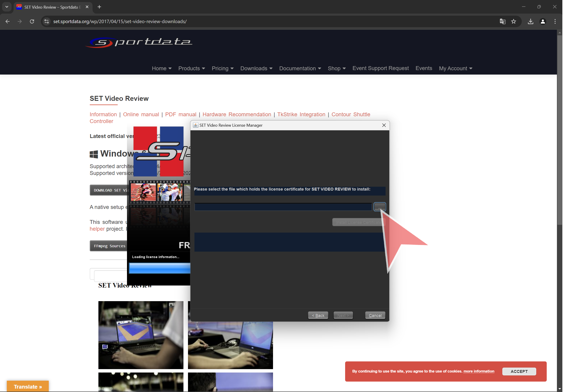
Task: Open Chrome three-dot menu
Action: point(555,22)
